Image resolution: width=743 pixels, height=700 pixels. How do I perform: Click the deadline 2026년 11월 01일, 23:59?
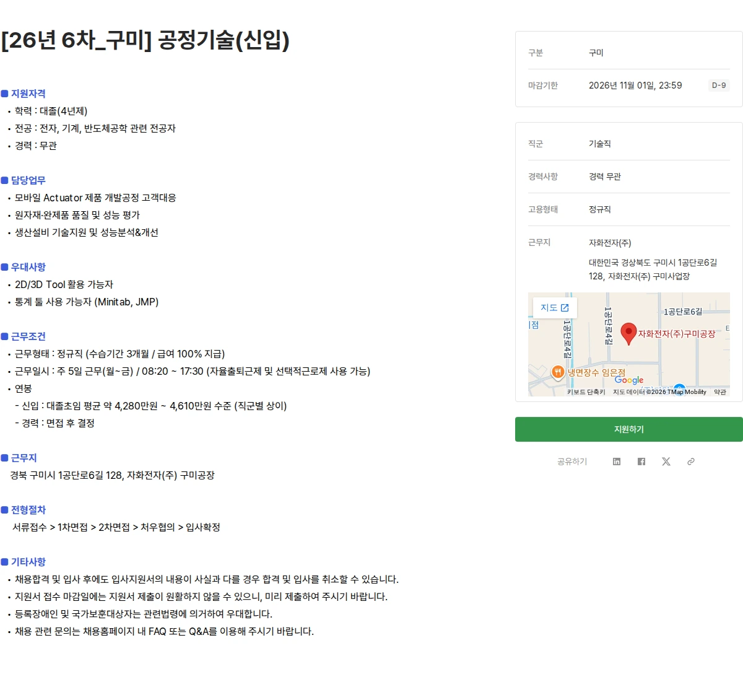point(635,85)
